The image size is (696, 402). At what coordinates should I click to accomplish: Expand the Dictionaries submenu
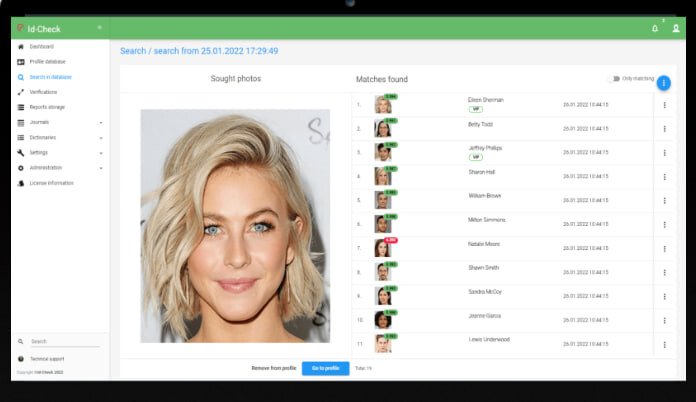coord(101,137)
